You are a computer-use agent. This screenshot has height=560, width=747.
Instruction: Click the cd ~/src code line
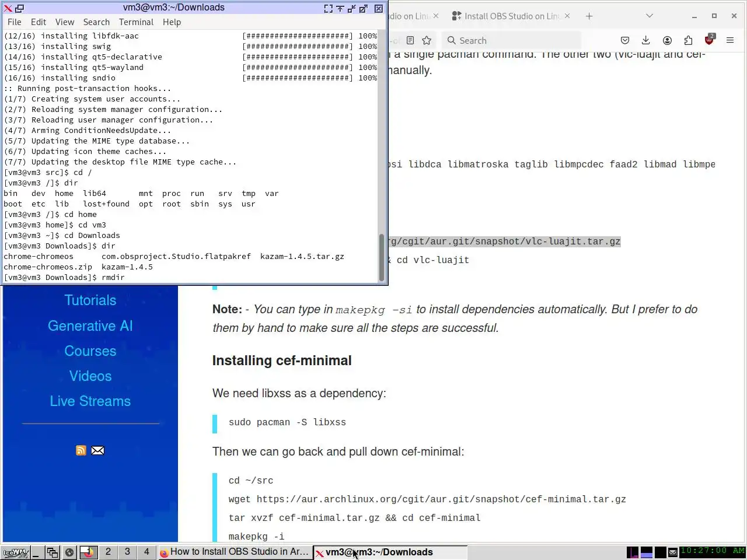tap(251, 481)
